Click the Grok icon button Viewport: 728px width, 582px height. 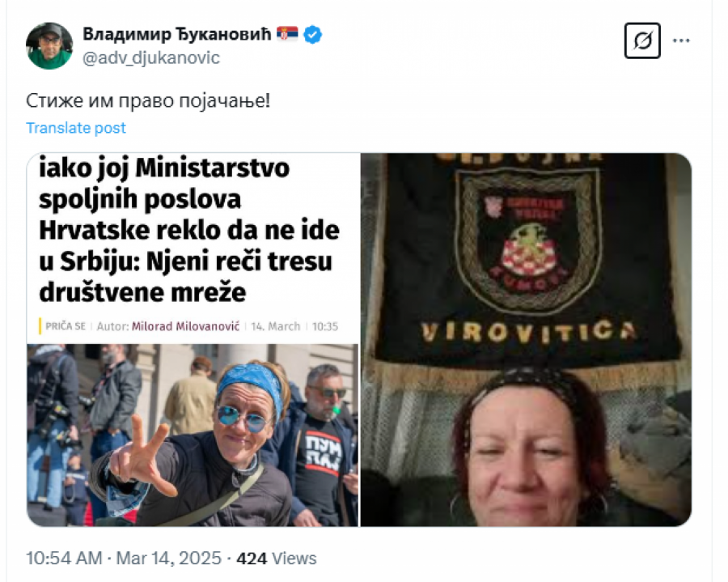642,40
